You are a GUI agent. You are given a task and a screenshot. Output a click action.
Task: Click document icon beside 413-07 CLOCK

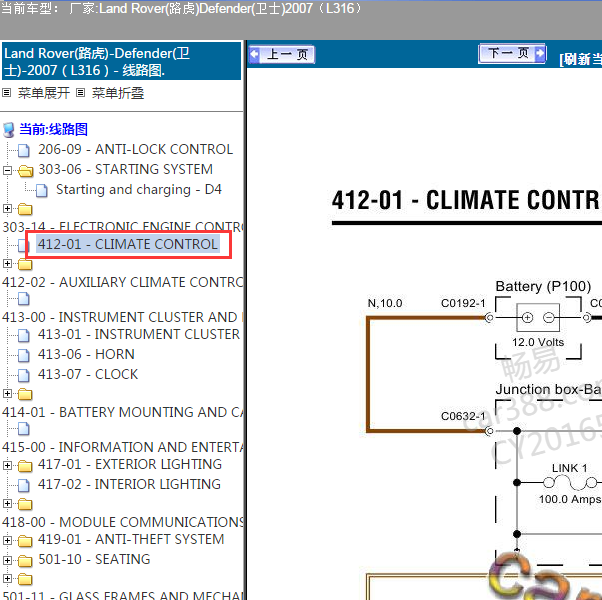point(24,375)
